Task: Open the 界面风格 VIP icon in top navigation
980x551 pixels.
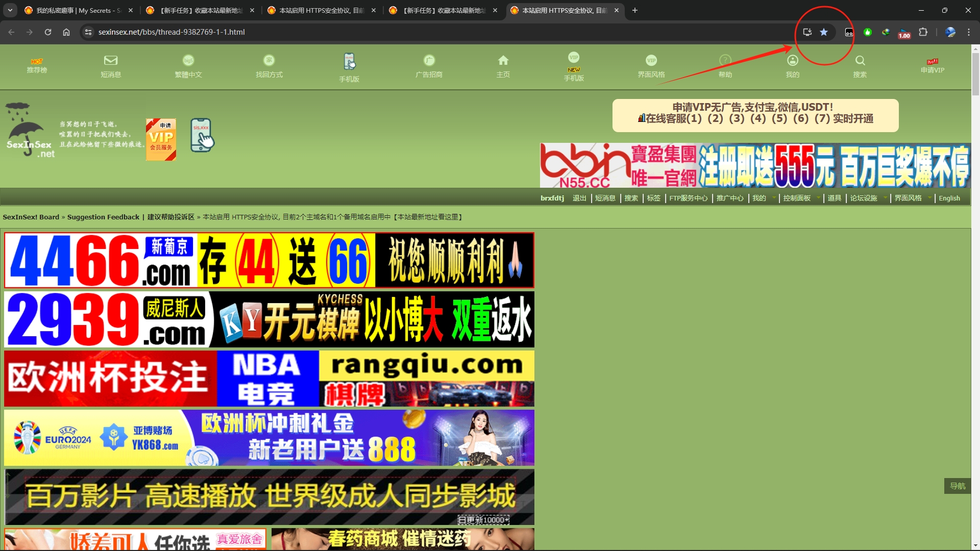Action: point(651,66)
